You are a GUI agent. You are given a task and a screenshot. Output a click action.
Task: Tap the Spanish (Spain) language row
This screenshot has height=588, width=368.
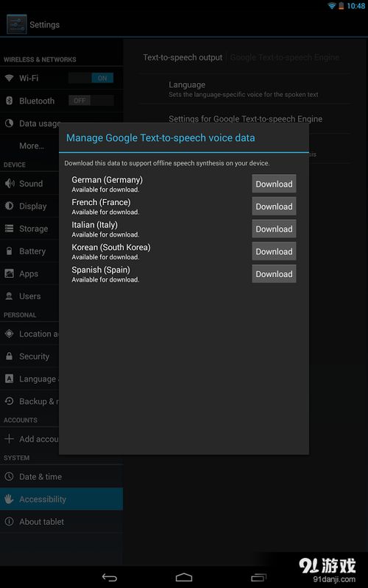[184, 273]
